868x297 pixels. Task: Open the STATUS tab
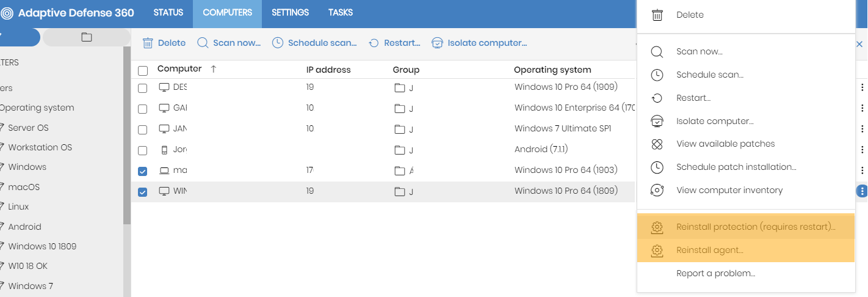(x=168, y=13)
